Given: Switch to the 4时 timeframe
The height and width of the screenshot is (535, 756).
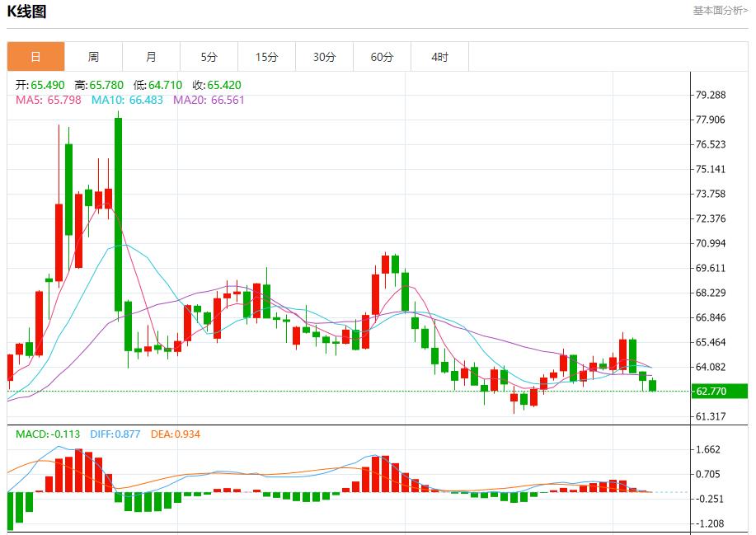Looking at the screenshot, I should 440,56.
